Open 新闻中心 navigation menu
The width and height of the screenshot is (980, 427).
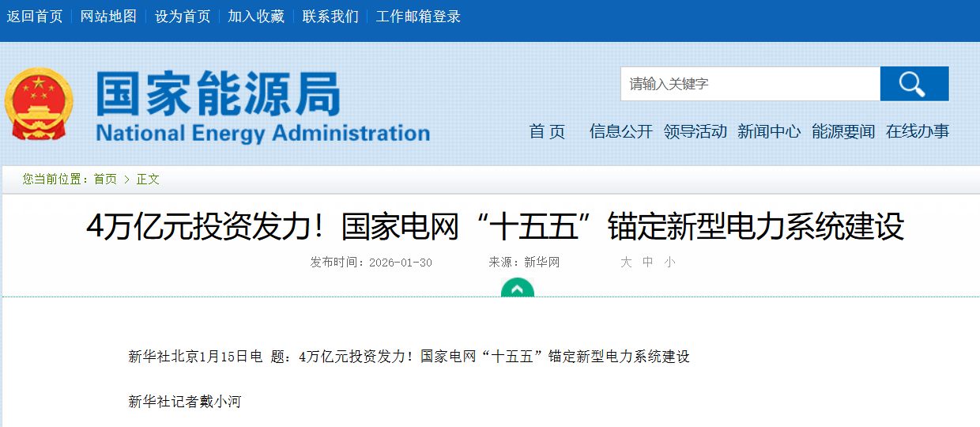pos(769,132)
